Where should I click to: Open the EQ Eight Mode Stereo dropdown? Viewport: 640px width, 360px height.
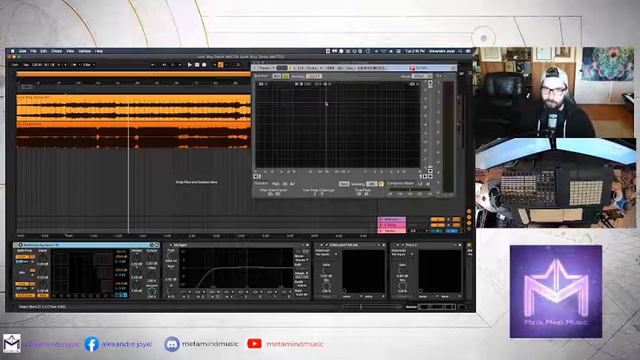click(301, 260)
